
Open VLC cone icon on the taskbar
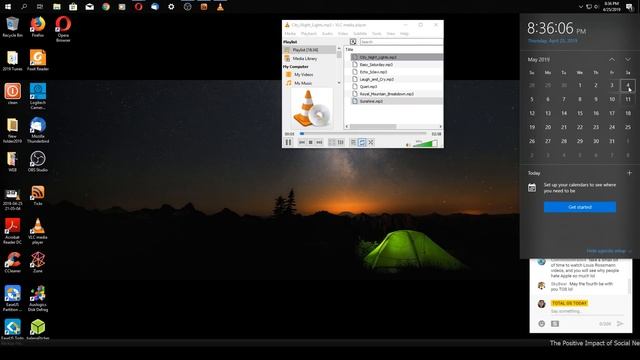[x=220, y=7]
